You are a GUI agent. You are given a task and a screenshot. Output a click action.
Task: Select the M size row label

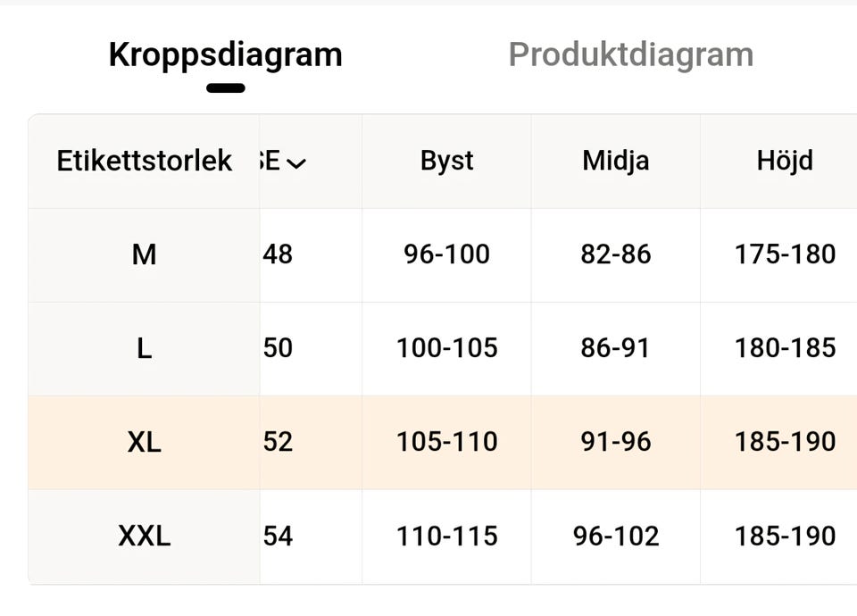click(144, 255)
